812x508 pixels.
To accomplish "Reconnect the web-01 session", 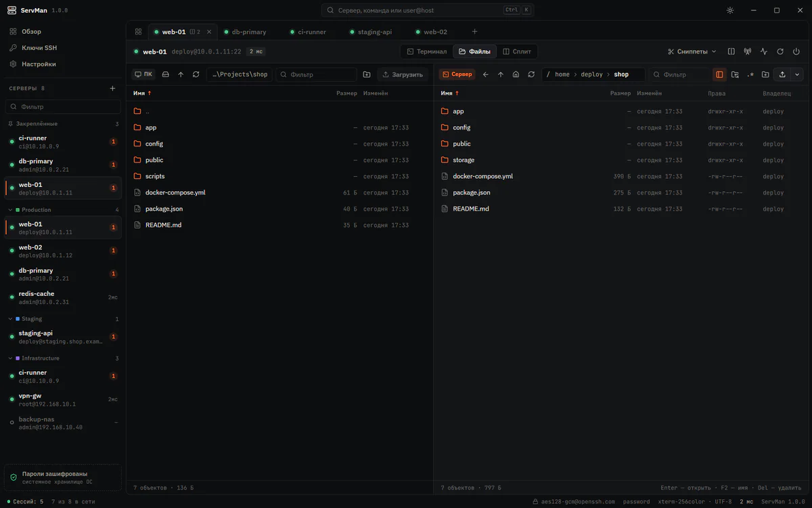I will coord(780,51).
